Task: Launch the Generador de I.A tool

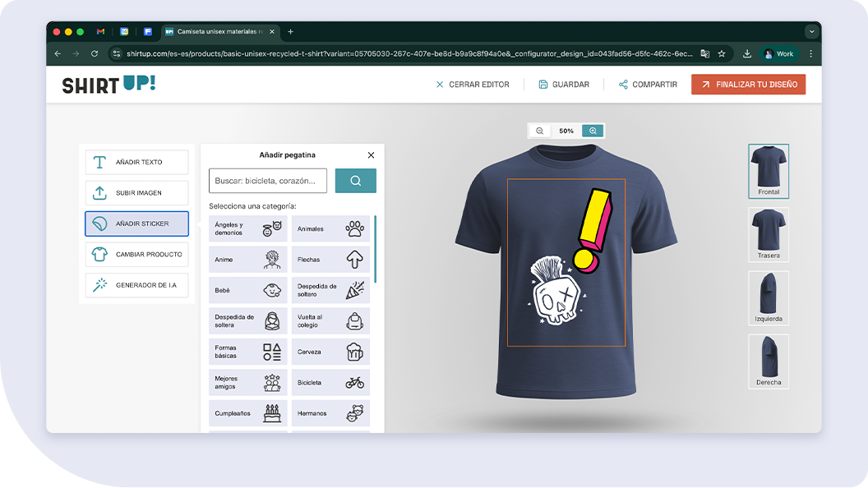Action: [x=136, y=285]
